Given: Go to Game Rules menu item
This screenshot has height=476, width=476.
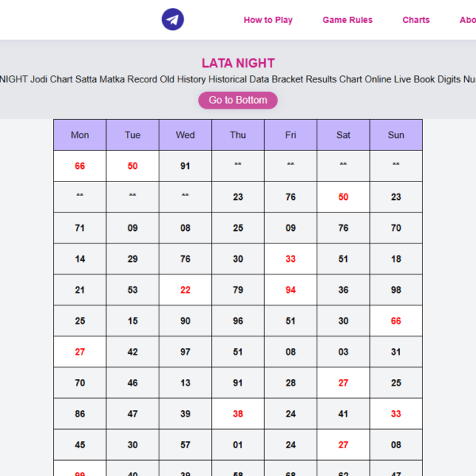Looking at the screenshot, I should pos(347,20).
